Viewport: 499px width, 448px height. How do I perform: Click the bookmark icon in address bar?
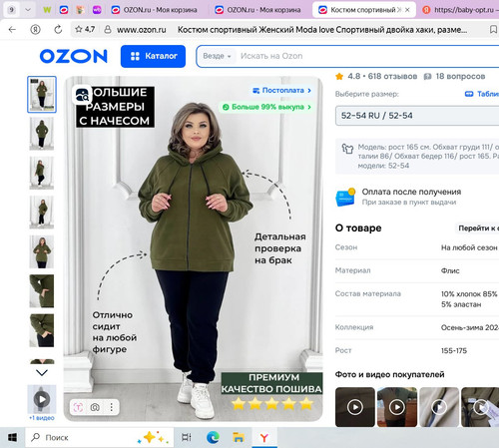click(493, 30)
